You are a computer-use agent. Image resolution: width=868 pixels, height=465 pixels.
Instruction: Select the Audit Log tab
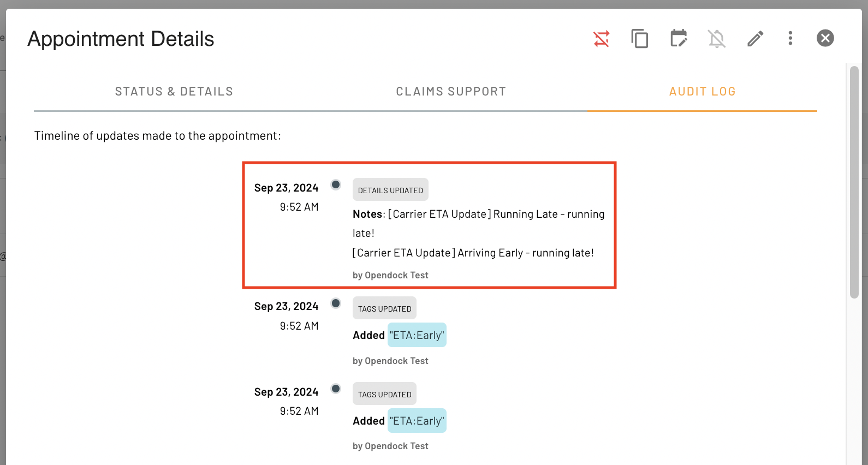click(x=703, y=92)
